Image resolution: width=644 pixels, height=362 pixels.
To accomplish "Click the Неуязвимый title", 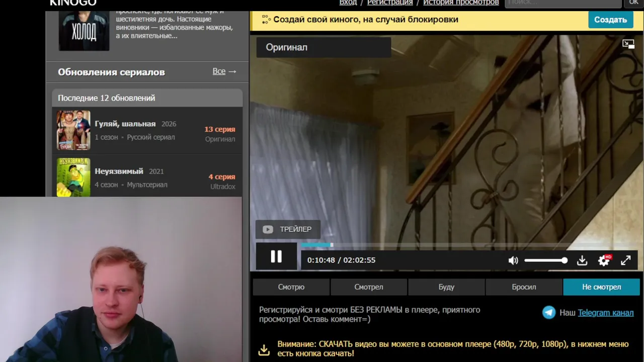I will [119, 171].
